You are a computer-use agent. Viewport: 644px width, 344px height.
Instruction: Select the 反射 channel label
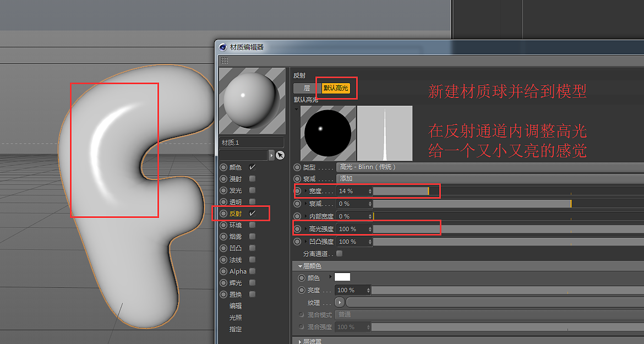236,214
